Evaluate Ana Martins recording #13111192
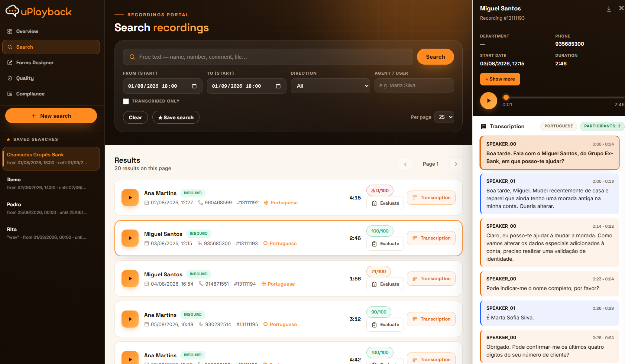The width and height of the screenshot is (625, 364). click(x=385, y=203)
